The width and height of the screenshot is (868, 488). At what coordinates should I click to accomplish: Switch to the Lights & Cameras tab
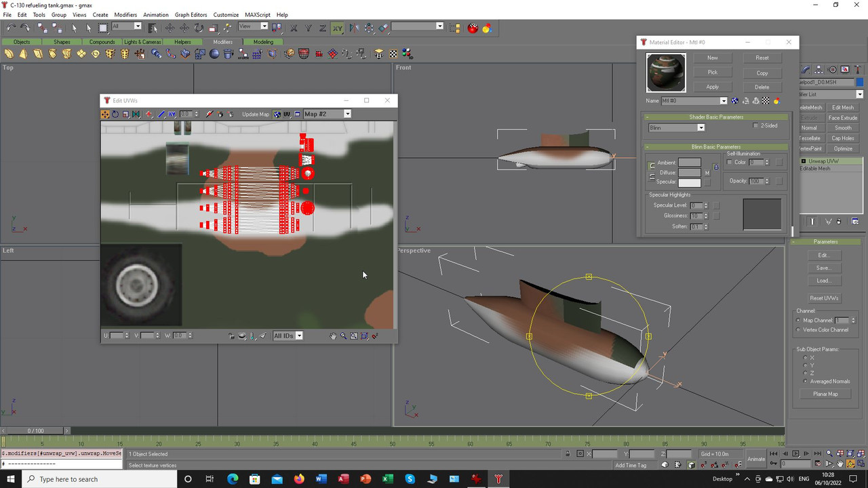click(x=142, y=42)
